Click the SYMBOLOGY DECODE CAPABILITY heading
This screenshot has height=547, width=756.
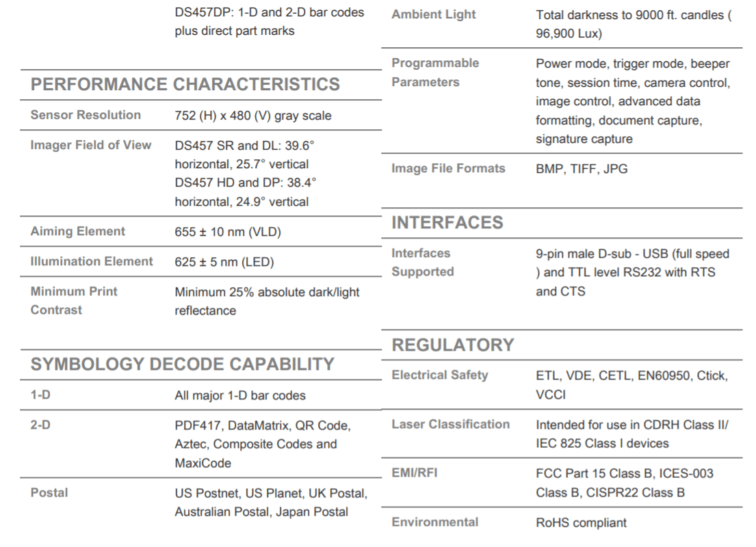[182, 364]
